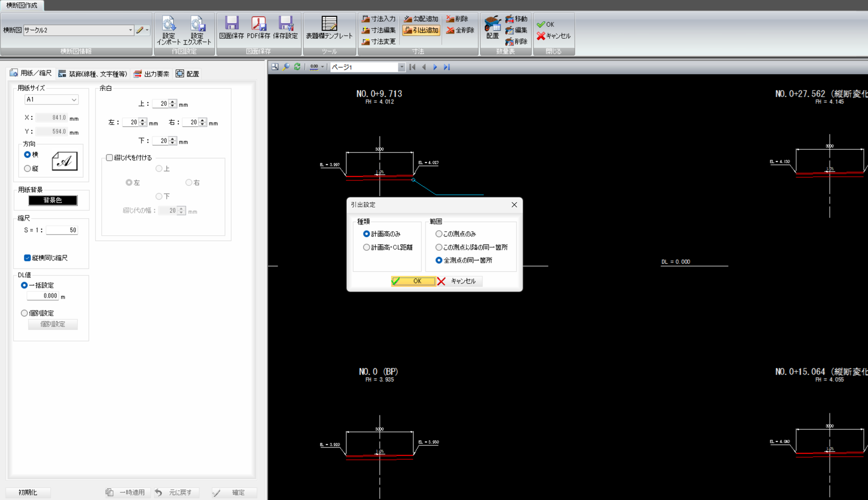Uncheck 縦横同じ縮尺 checkbox
This screenshot has height=500, width=868.
coord(28,258)
